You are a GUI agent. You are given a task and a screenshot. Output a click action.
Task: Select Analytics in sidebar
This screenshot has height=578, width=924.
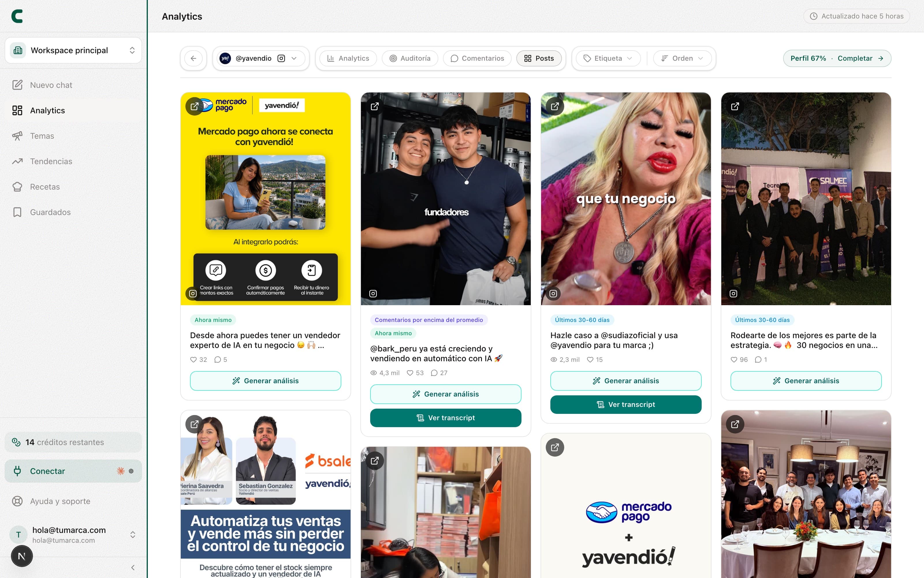tap(73, 110)
